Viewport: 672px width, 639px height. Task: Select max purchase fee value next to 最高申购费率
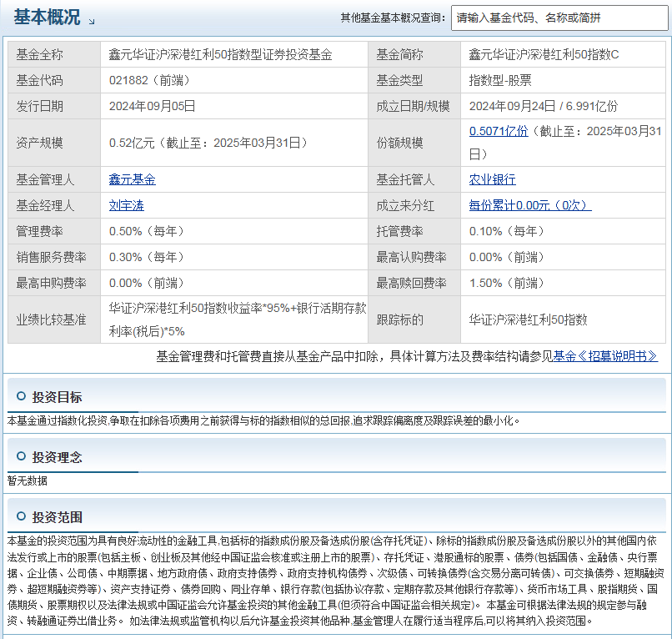point(147,283)
